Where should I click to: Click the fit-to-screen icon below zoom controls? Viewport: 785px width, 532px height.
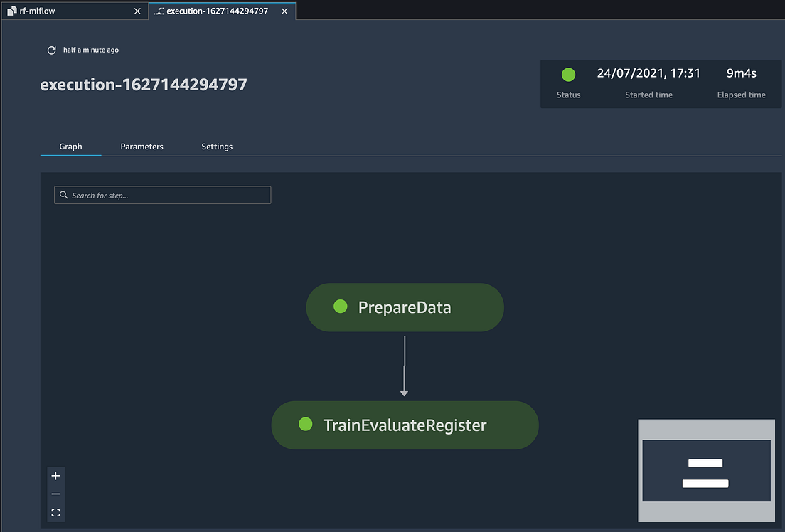(x=55, y=512)
